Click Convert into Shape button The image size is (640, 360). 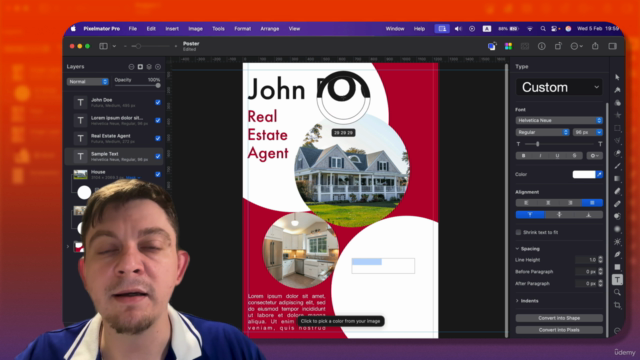point(559,318)
